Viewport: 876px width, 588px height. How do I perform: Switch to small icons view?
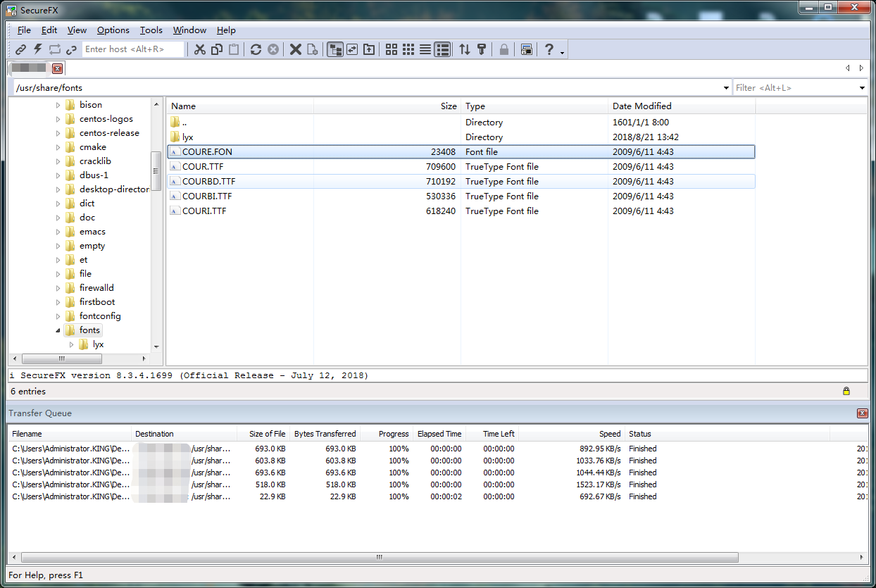click(408, 49)
